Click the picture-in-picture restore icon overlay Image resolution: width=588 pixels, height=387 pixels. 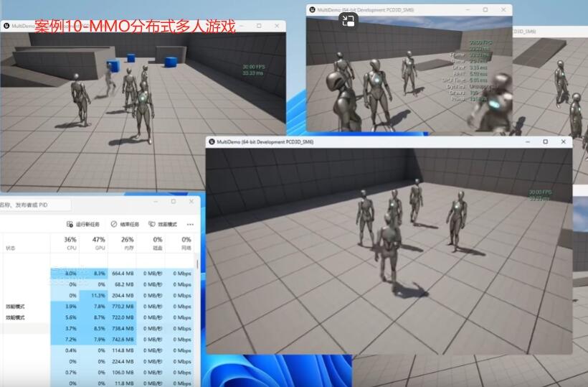coord(348,20)
